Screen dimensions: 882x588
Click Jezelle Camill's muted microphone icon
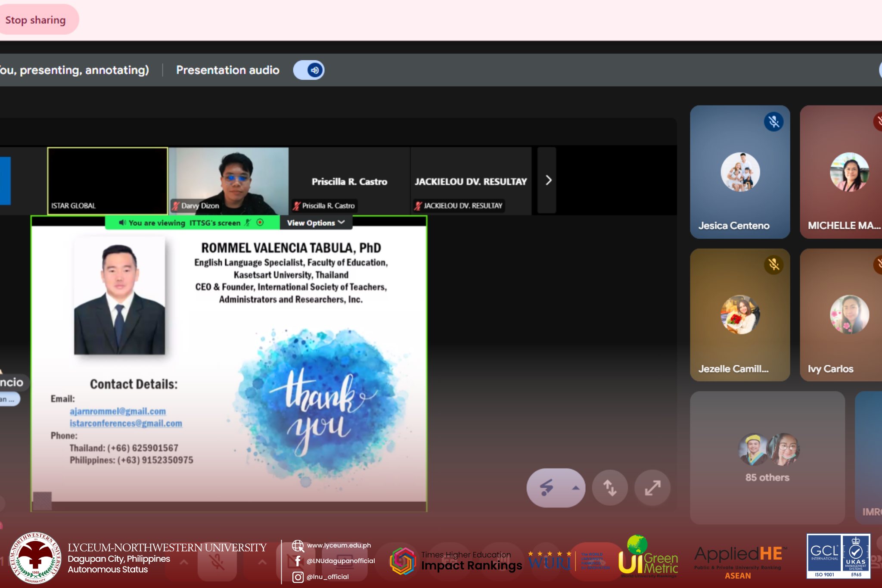[773, 264]
